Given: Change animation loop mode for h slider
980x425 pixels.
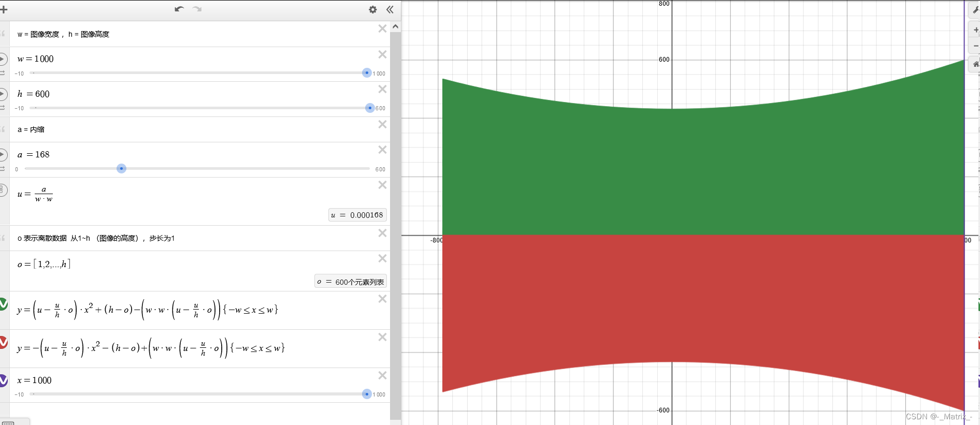Looking at the screenshot, I should coord(3,108).
